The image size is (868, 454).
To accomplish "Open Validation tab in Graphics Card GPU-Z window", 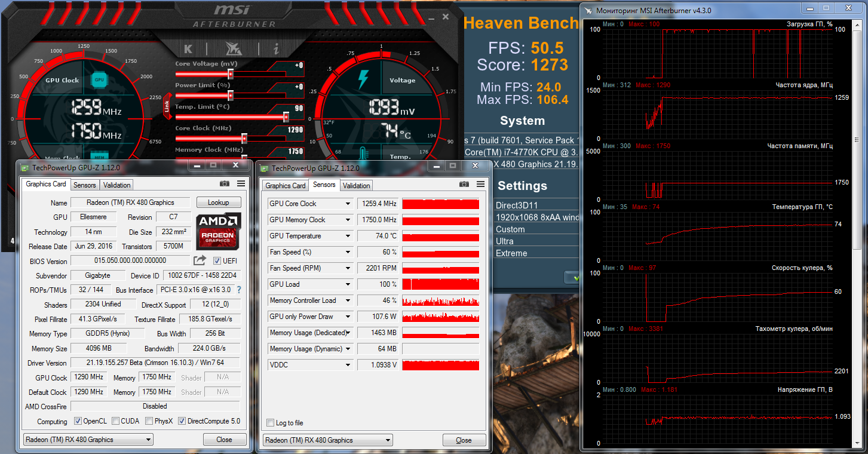I will 116,185.
